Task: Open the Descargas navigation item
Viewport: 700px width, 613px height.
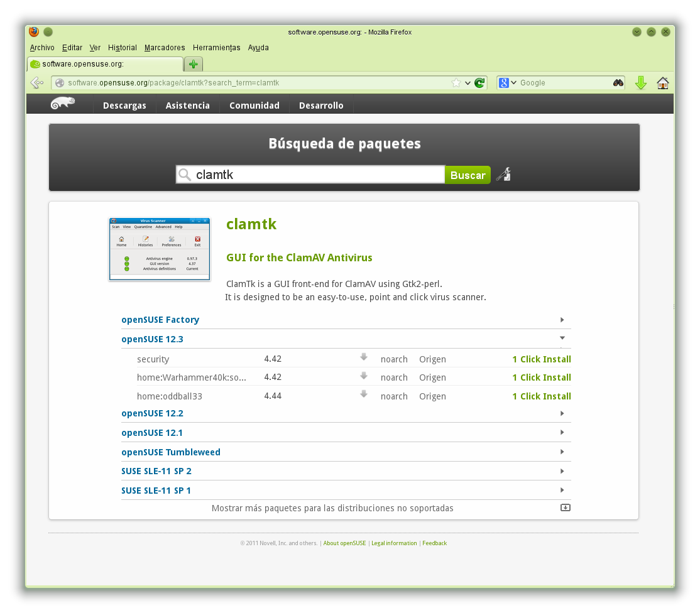Action: [x=124, y=106]
